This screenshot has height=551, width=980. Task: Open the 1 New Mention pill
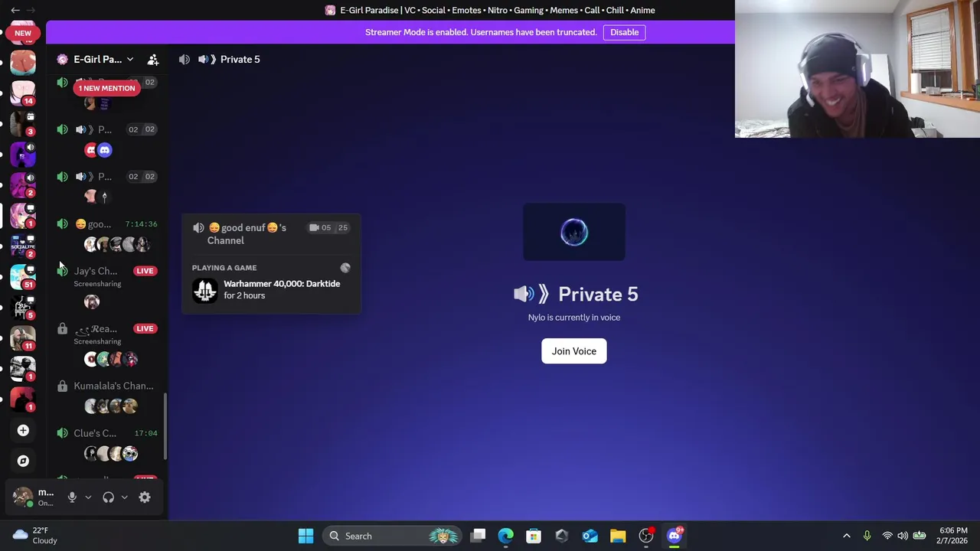(x=106, y=88)
